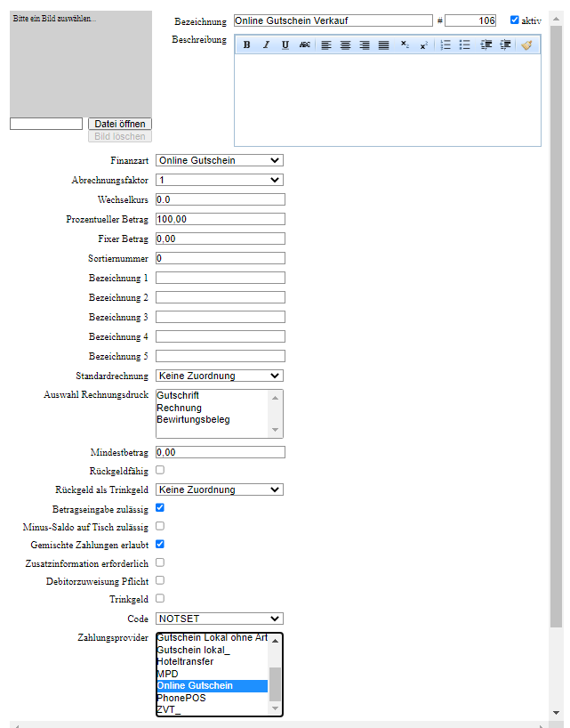This screenshot has height=728, width=570.
Task: Click the Bezeichnung 1 input field
Action: tap(221, 278)
